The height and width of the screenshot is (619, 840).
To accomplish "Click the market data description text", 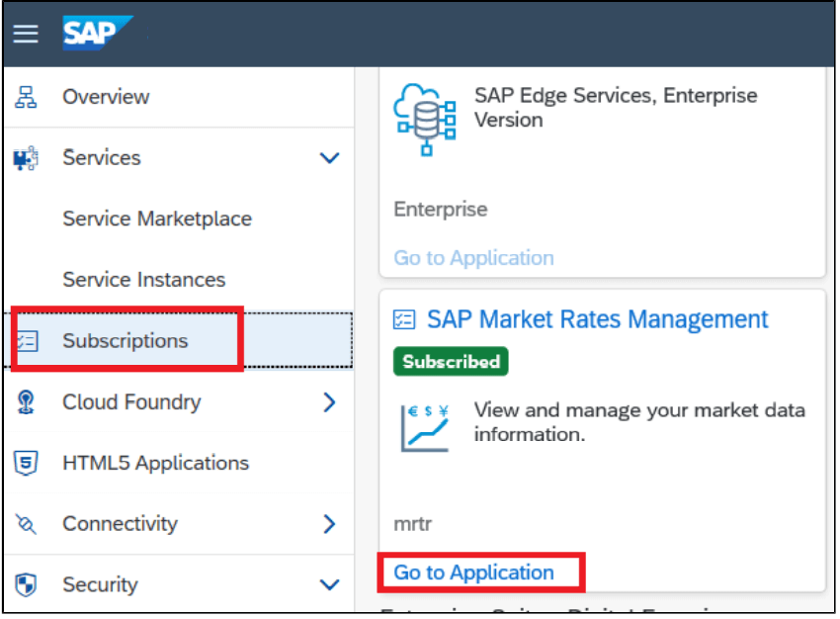I will coord(639,422).
